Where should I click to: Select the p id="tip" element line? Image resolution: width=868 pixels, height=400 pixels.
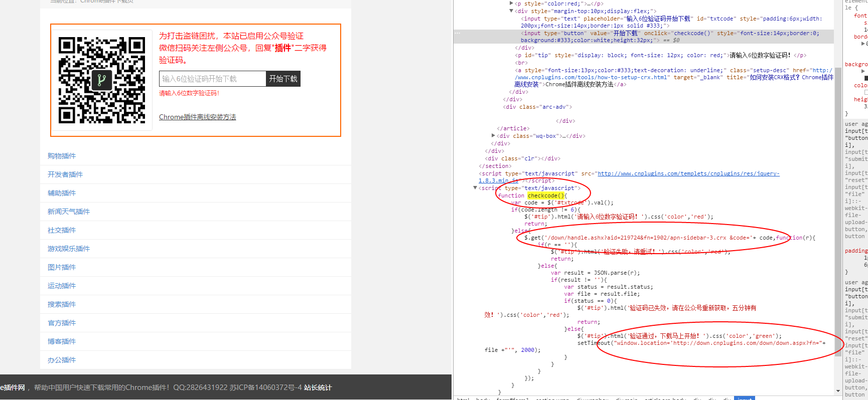pyautogui.click(x=661, y=55)
